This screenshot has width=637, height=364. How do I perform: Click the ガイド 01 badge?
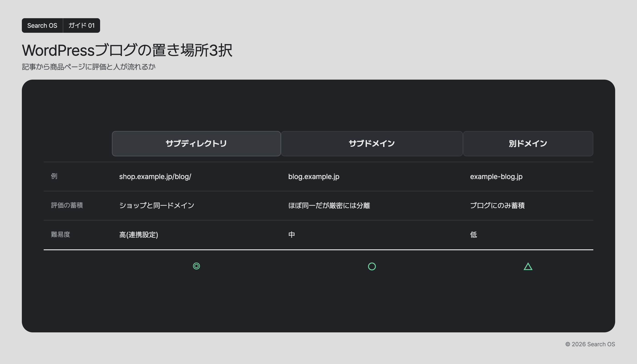[x=81, y=25]
